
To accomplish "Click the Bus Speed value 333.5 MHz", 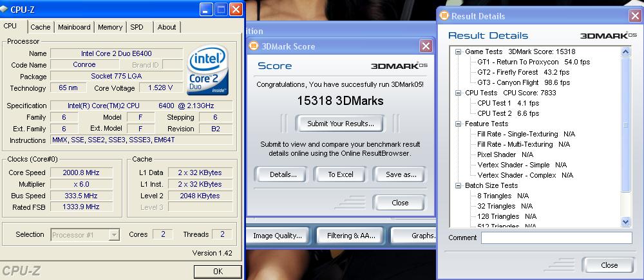I will [81, 196].
